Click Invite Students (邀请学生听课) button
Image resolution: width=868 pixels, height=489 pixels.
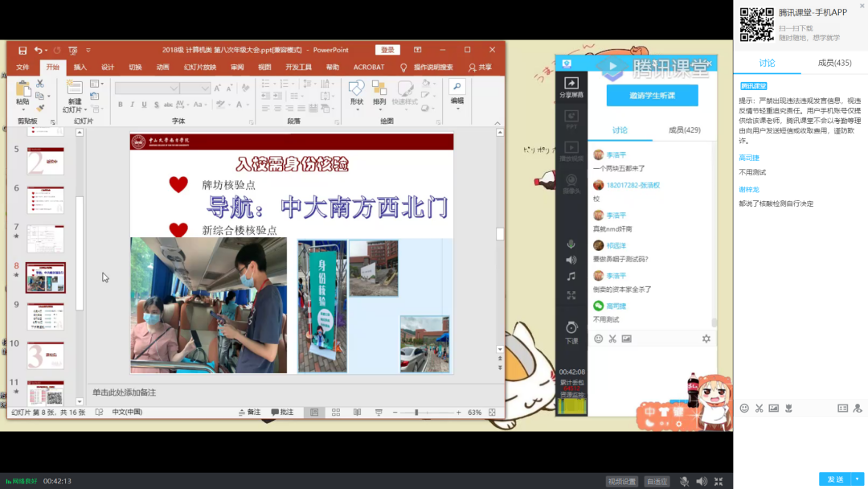652,96
